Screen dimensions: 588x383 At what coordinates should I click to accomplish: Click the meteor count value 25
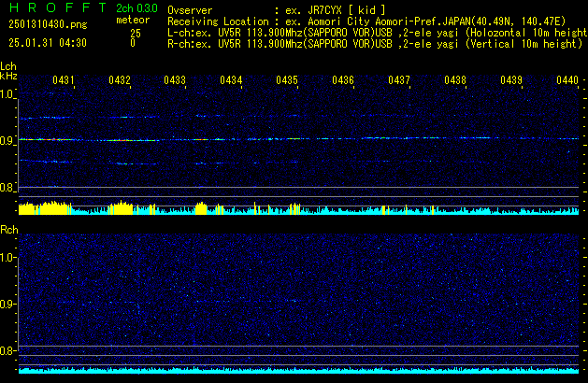pos(136,34)
